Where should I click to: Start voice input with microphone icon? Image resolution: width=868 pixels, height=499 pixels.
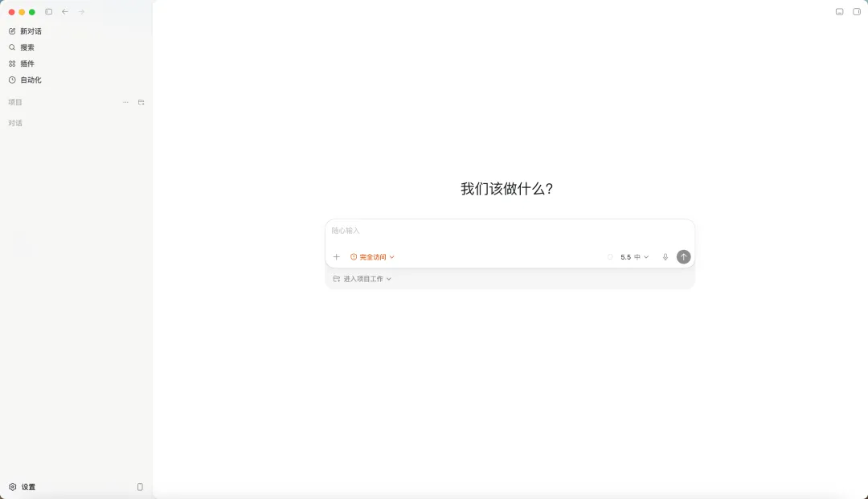[665, 257]
